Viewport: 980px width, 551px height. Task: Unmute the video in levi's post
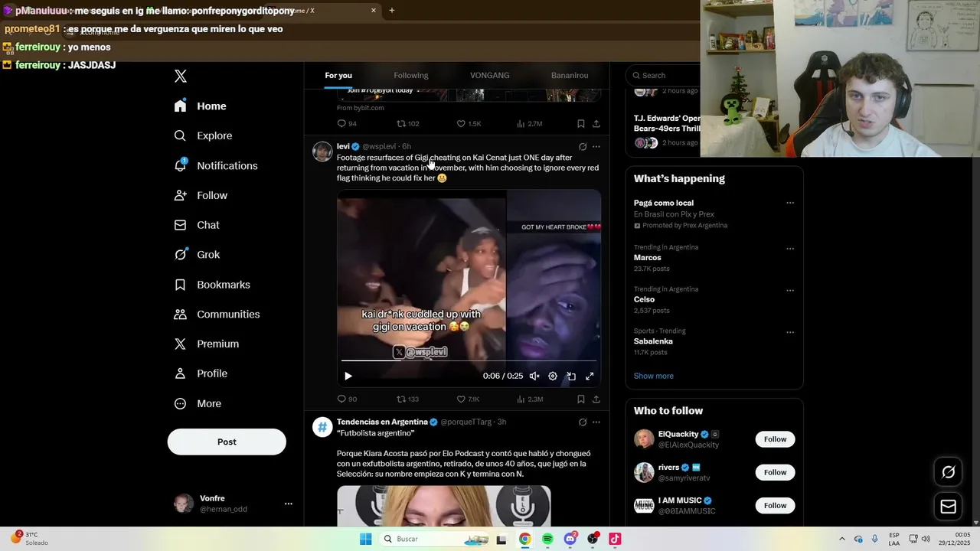click(x=534, y=376)
